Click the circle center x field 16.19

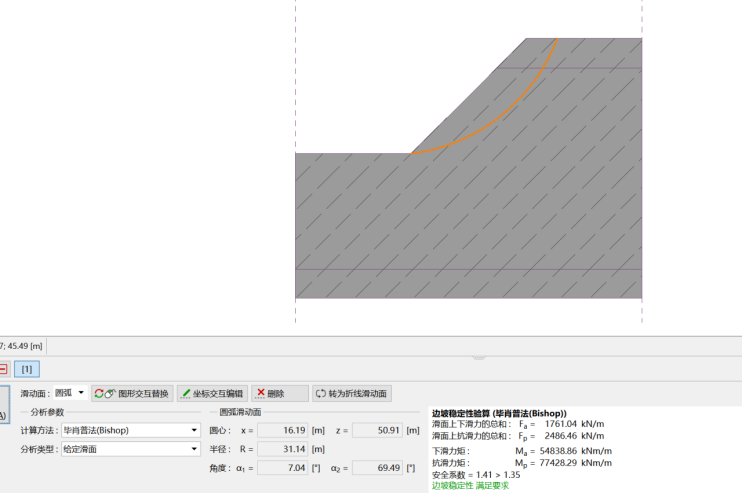(283, 430)
